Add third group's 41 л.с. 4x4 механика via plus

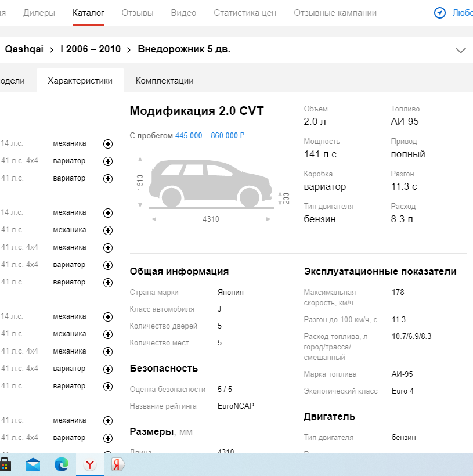point(108,352)
